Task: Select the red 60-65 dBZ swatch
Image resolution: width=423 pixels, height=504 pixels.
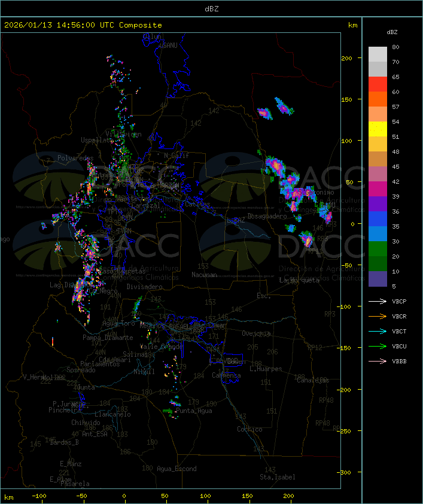Action: tap(378, 84)
